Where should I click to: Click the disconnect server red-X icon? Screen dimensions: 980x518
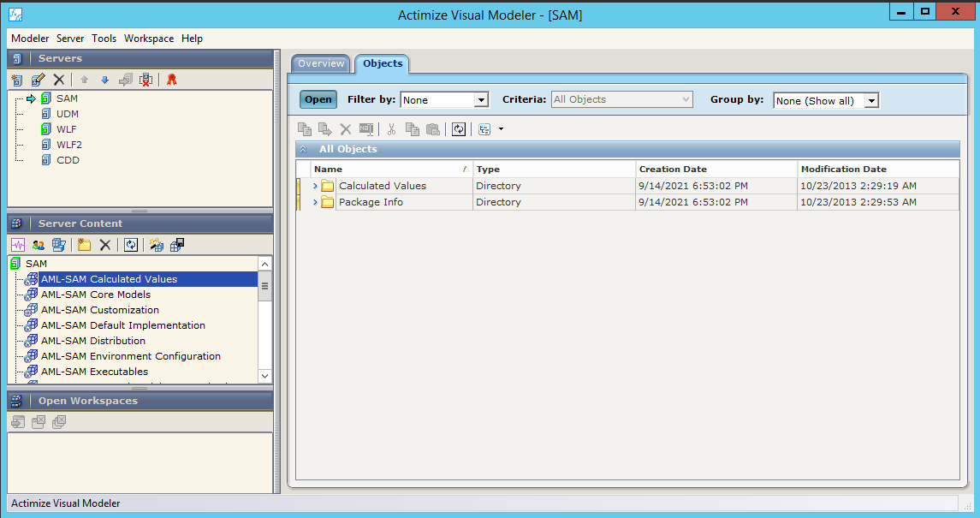coord(146,80)
